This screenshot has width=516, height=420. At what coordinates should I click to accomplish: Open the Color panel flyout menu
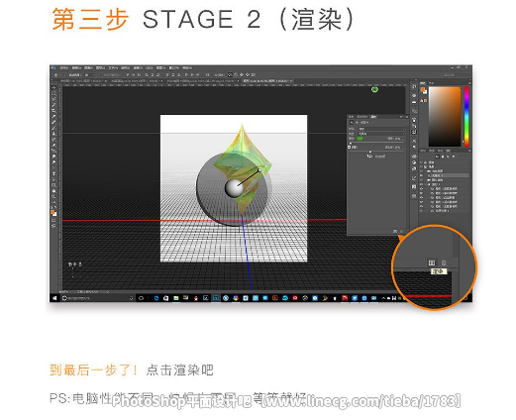pos(469,83)
